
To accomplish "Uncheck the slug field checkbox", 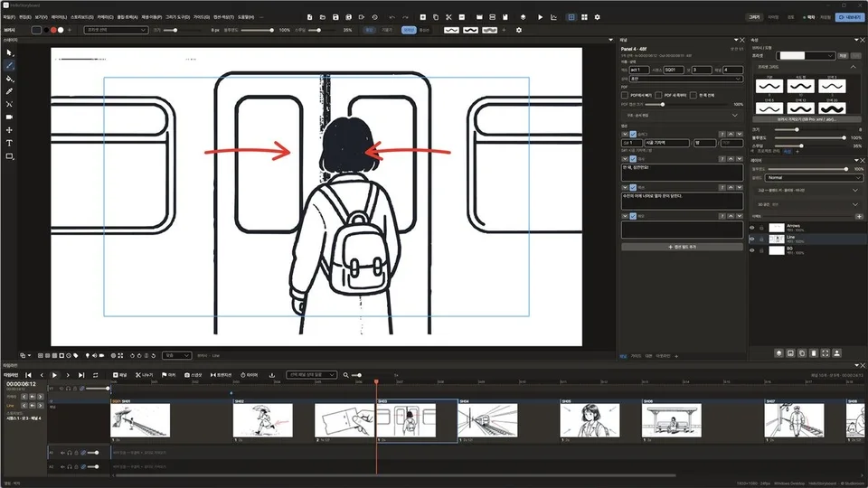I will tap(633, 135).
